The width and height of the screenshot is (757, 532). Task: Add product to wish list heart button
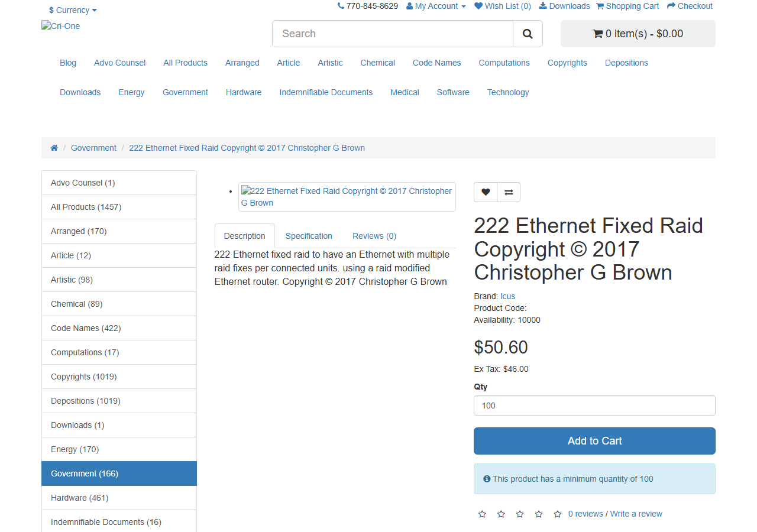pyautogui.click(x=486, y=192)
